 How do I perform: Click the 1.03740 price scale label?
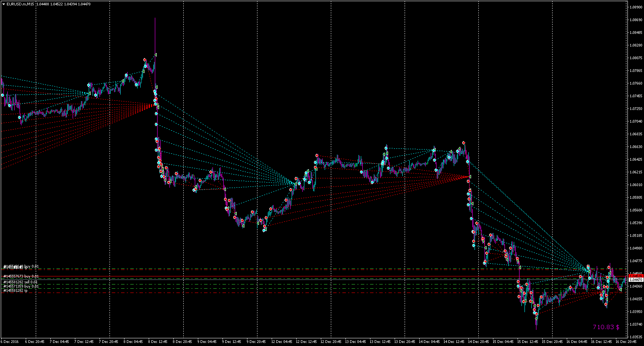637,324
